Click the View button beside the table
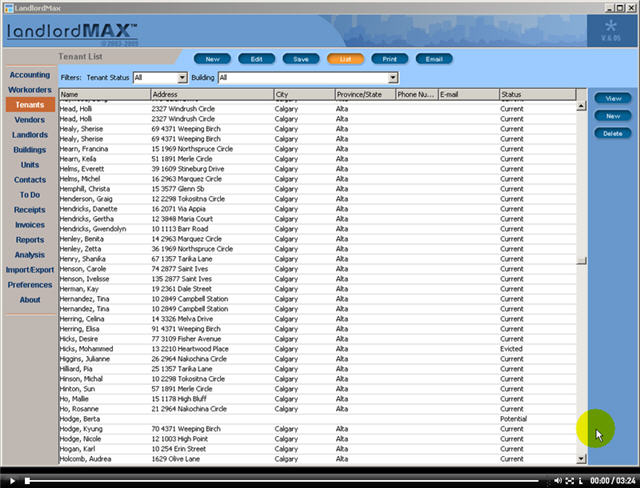Screen dimensions: 640x488 [613, 98]
